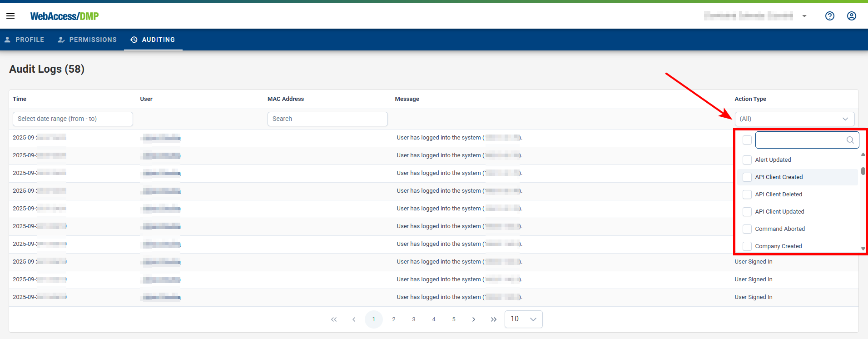Switch to the Profile tab
Image resolution: width=868 pixels, height=339 pixels.
tap(25, 40)
